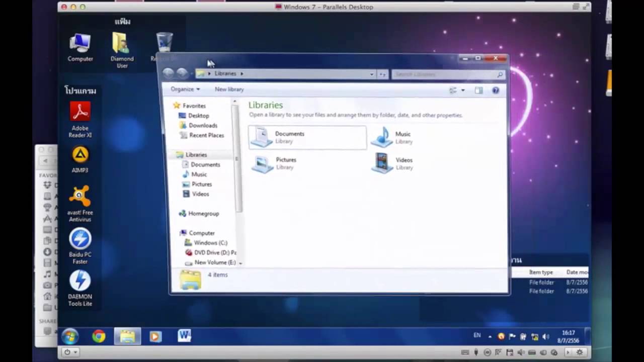Click the Parallels CD/DVD status icon
The width and height of the screenshot is (644, 362).
click(x=487, y=352)
